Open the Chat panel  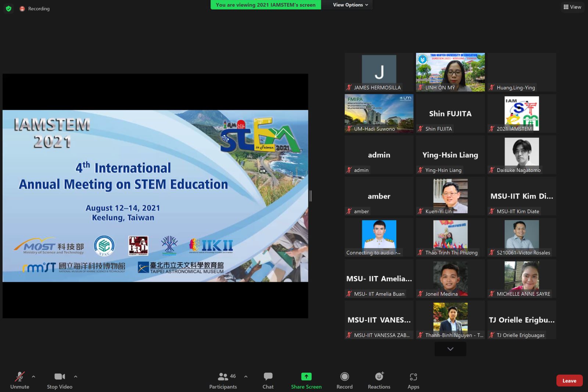[268, 381]
